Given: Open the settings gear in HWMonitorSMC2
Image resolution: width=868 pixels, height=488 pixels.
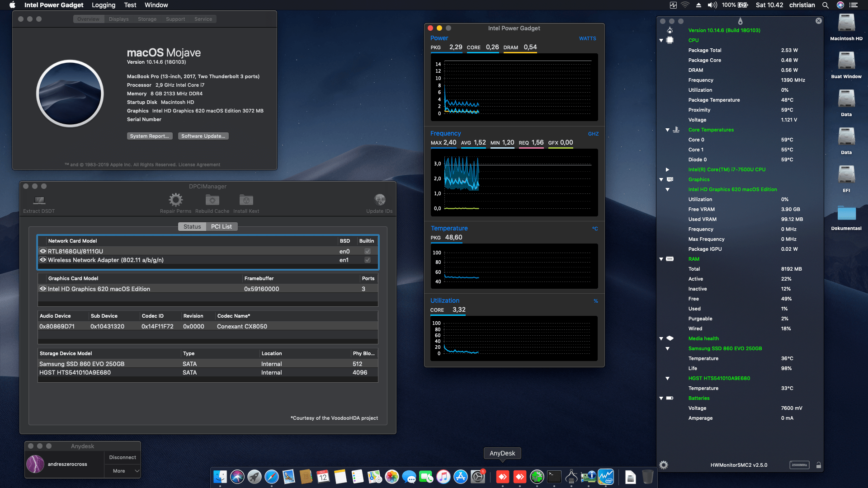Looking at the screenshot, I should 663,465.
